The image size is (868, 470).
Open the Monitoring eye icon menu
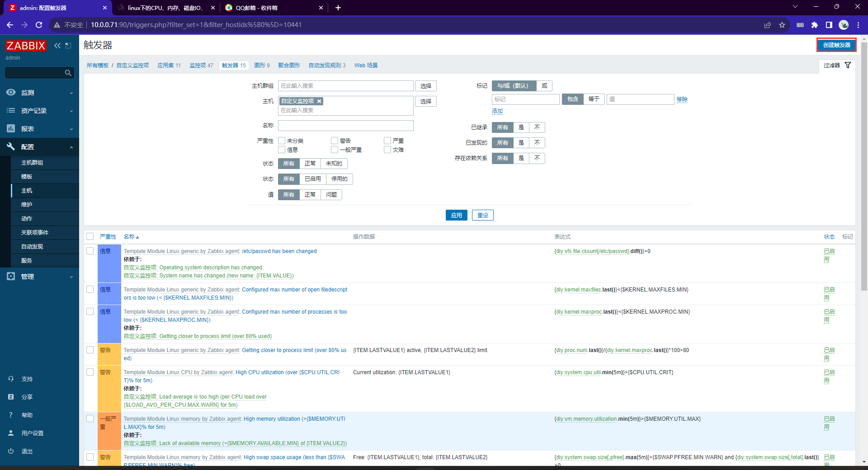coord(11,92)
